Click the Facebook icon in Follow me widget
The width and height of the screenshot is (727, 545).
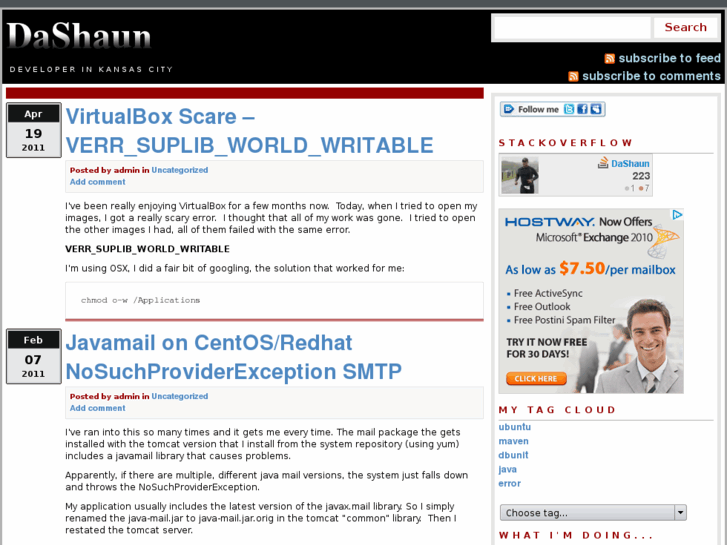click(x=582, y=109)
